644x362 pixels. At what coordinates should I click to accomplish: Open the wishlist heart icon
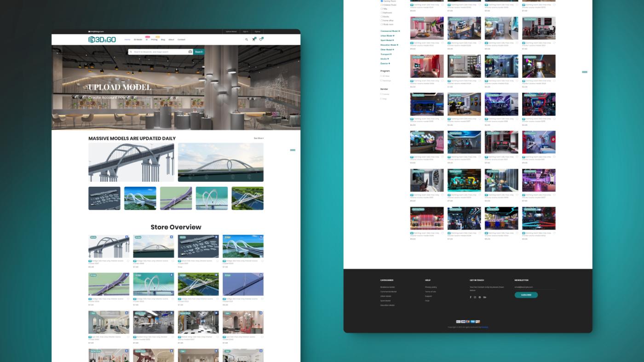[x=261, y=40]
